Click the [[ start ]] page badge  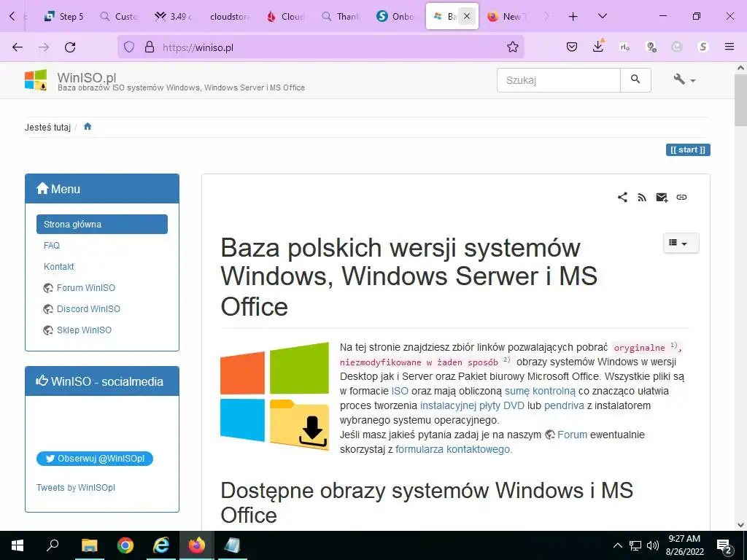pyautogui.click(x=688, y=150)
